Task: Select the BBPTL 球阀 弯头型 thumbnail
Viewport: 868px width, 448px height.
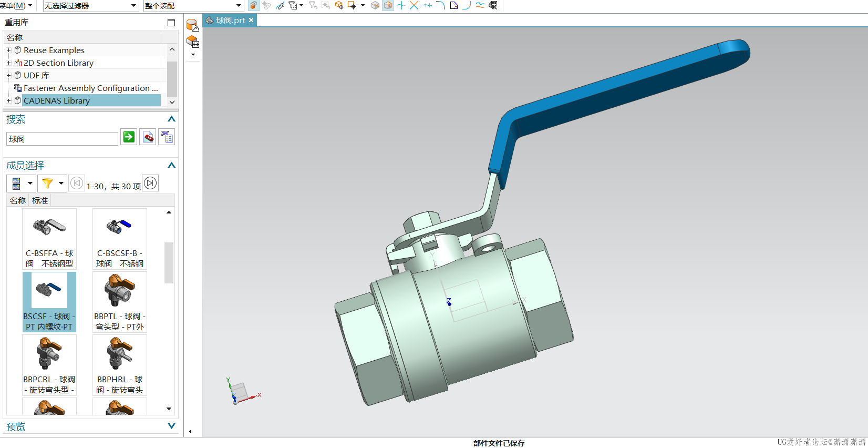Action: (x=120, y=302)
